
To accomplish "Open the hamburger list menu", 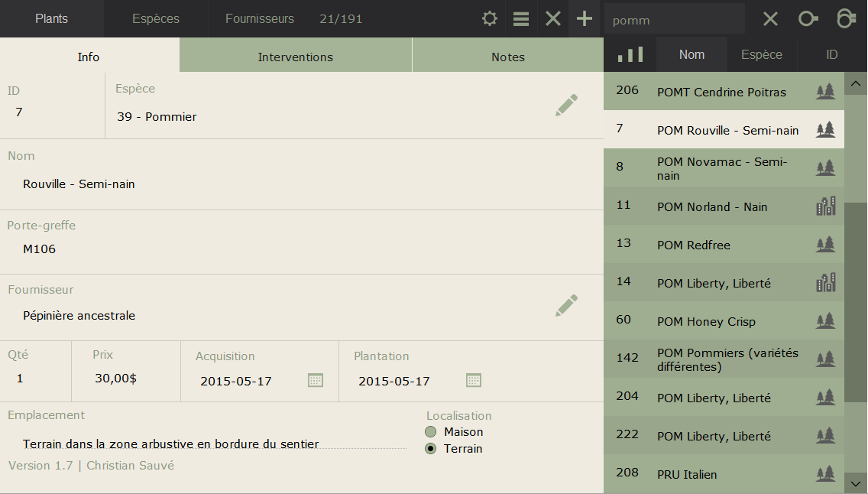I will (x=521, y=19).
